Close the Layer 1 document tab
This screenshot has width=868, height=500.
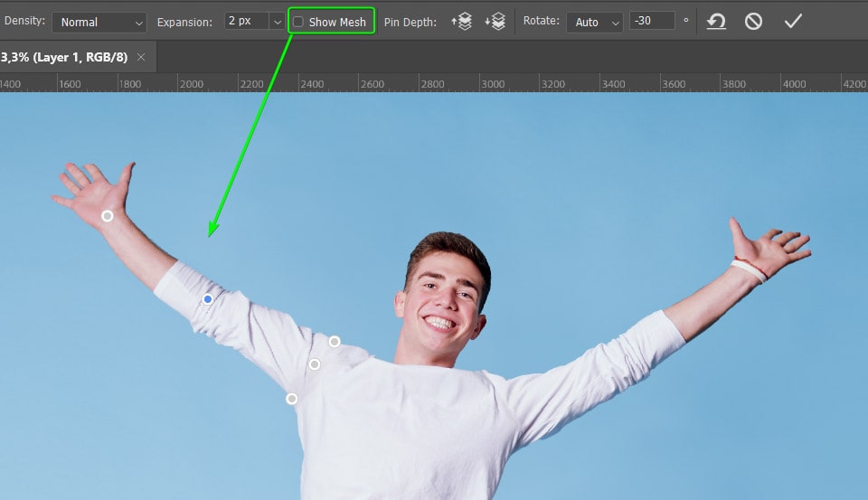click(141, 57)
